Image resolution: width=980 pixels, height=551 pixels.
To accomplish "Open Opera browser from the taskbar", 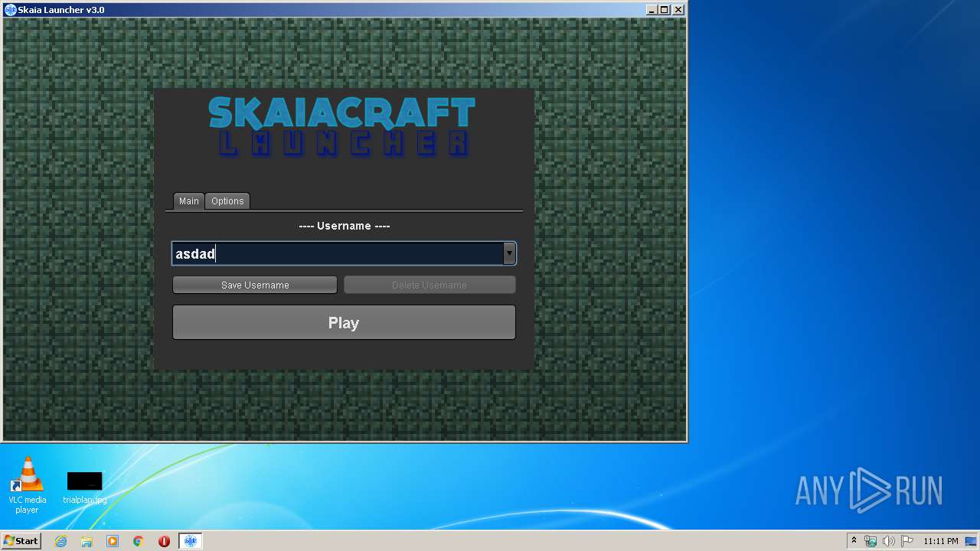I will tap(164, 541).
